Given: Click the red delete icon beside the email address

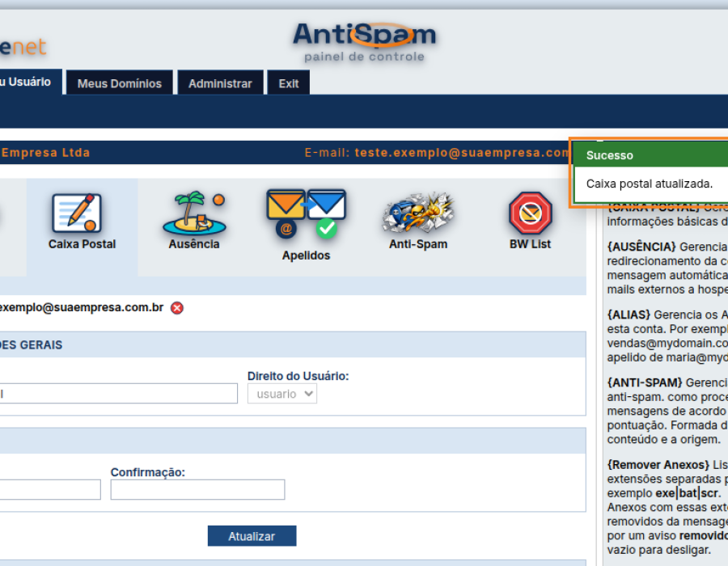Looking at the screenshot, I should tap(177, 308).
